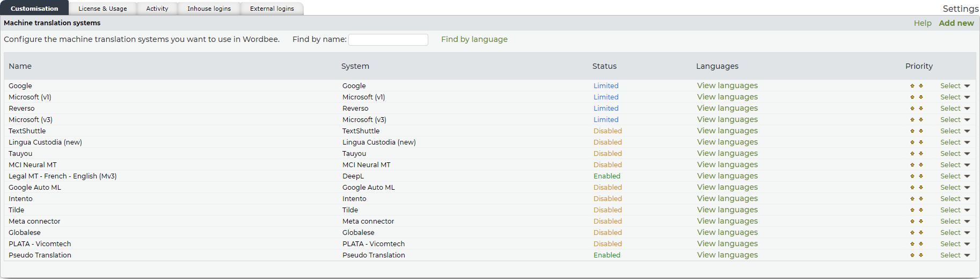980x279 pixels.
Task: Open the External logins tab
Action: click(x=272, y=9)
